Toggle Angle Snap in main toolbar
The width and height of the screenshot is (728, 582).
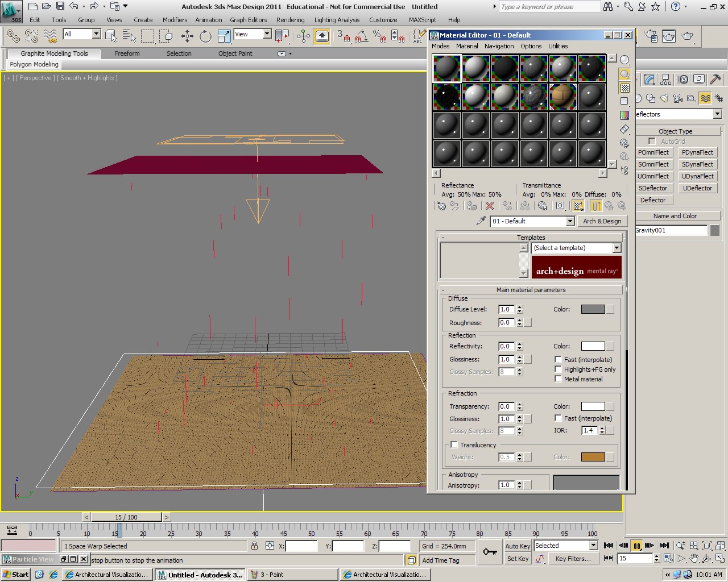coord(361,36)
